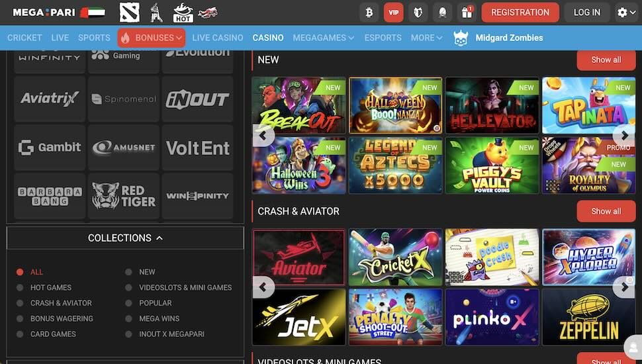Open the Dota 2 icon in header
Viewport: 642px width, 364px height.
(129, 13)
